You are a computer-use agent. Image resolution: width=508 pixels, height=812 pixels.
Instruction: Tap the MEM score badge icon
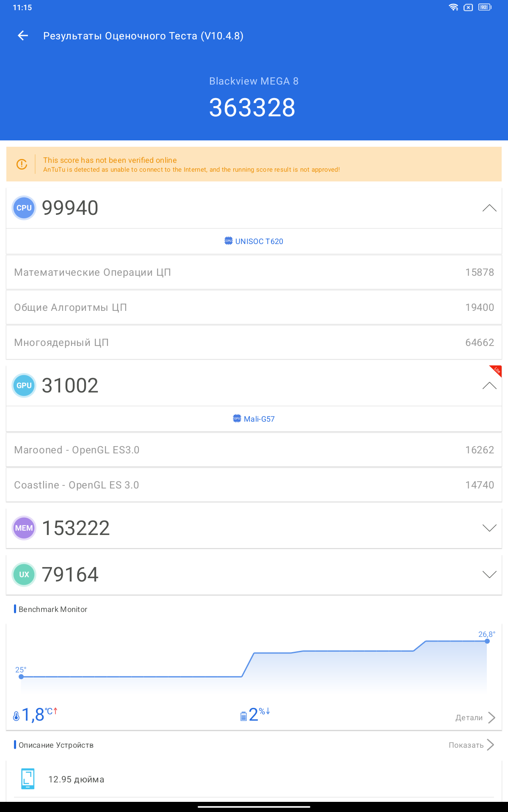pyautogui.click(x=24, y=528)
